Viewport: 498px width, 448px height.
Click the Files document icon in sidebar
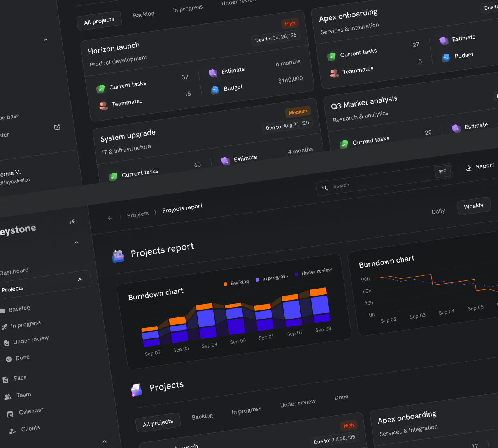(x=5, y=380)
